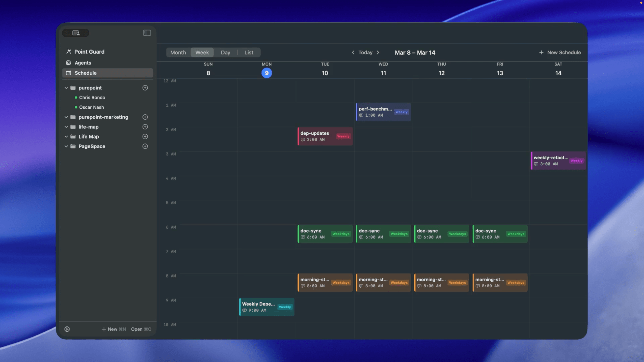The width and height of the screenshot is (644, 362).
Task: Open Agents section in sidebar
Action: 108,63
